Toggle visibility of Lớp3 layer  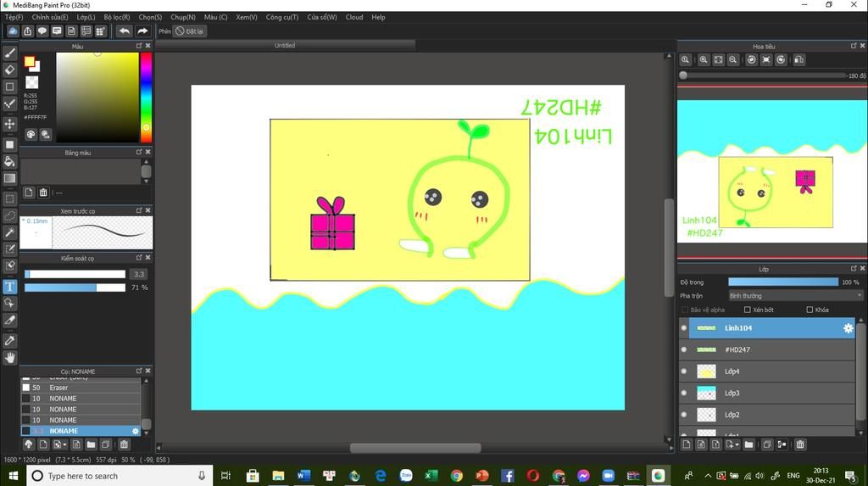pyautogui.click(x=684, y=393)
